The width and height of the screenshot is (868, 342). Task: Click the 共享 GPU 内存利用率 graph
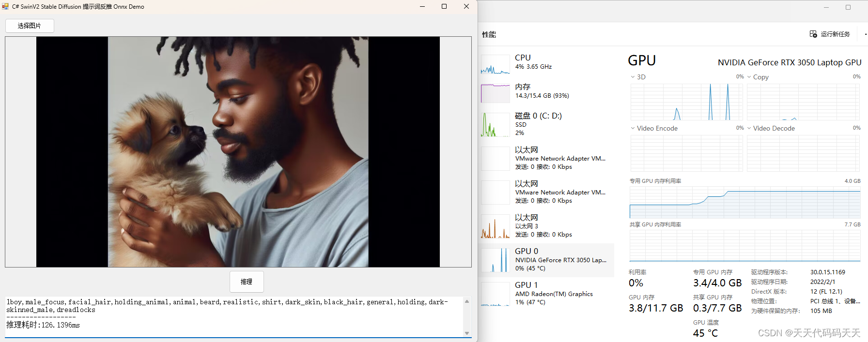pos(745,245)
